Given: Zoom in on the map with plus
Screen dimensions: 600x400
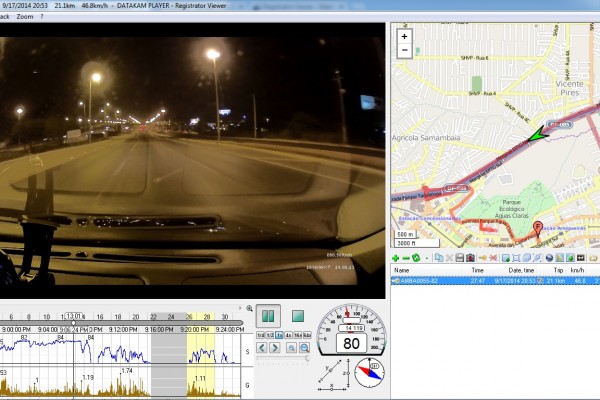Looking at the screenshot, I should (404, 36).
